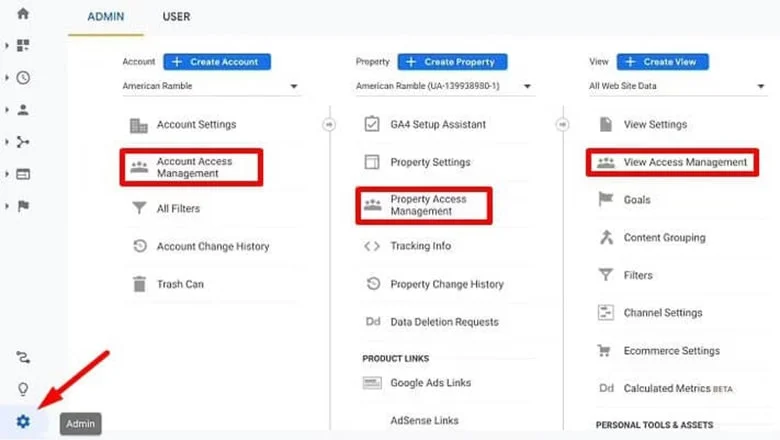Open Audience person icon in sidebar

23,110
